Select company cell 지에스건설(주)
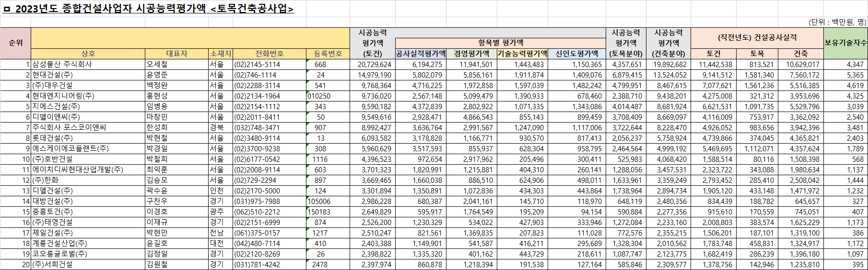 point(88,106)
